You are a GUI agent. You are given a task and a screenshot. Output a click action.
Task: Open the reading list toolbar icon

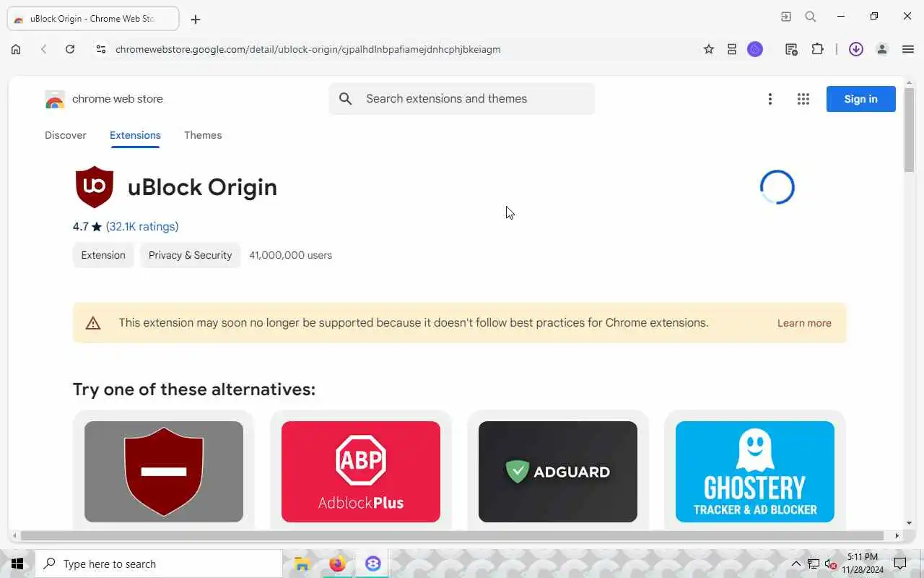tap(792, 49)
